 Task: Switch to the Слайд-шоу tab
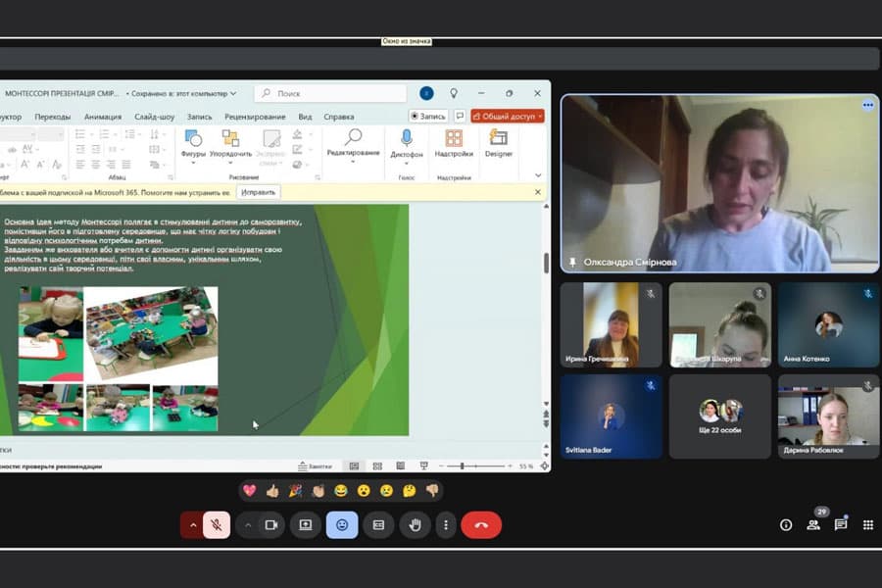155,117
